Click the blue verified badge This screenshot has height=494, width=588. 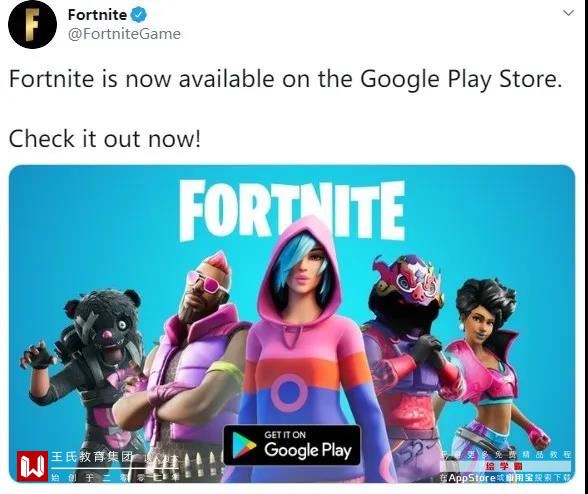click(138, 15)
